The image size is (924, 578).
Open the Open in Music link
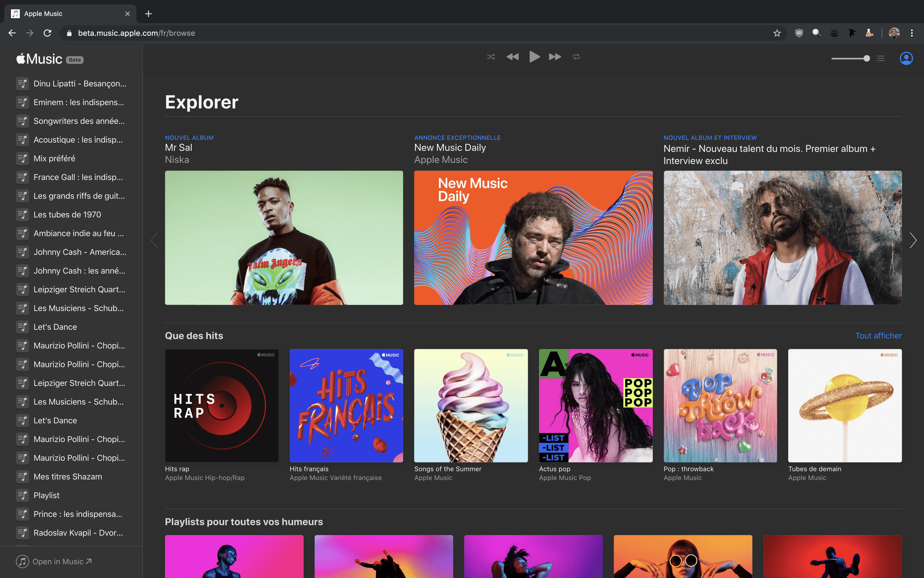(54, 561)
